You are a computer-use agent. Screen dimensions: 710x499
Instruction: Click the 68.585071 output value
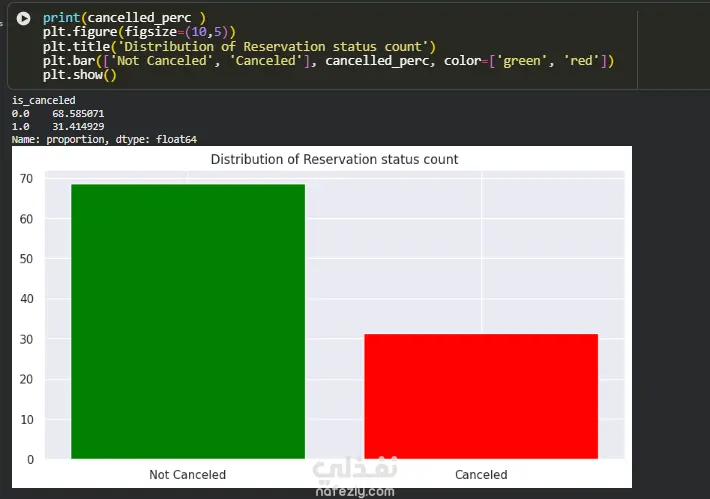click(78, 113)
